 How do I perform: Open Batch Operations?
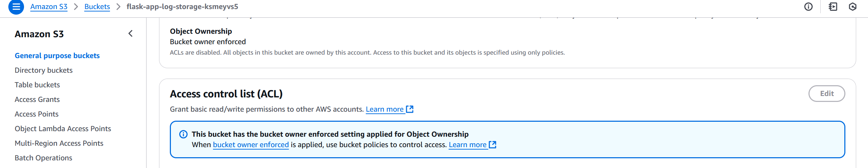pos(44,158)
